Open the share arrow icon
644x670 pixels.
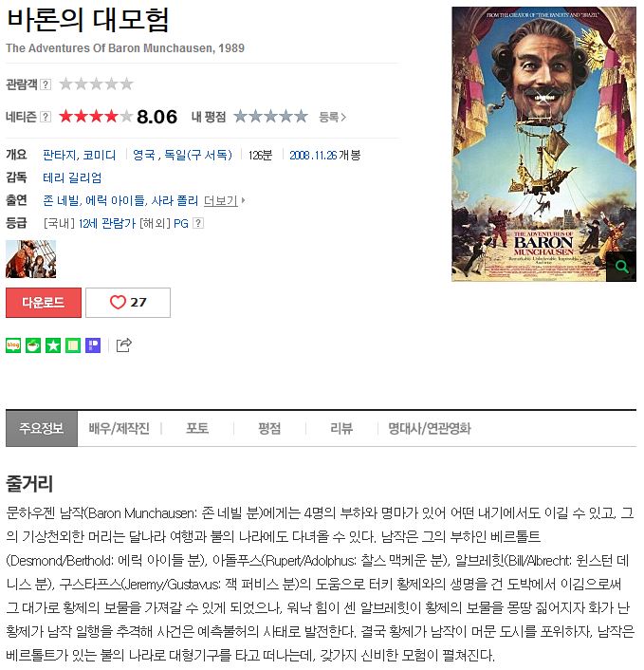[124, 344]
